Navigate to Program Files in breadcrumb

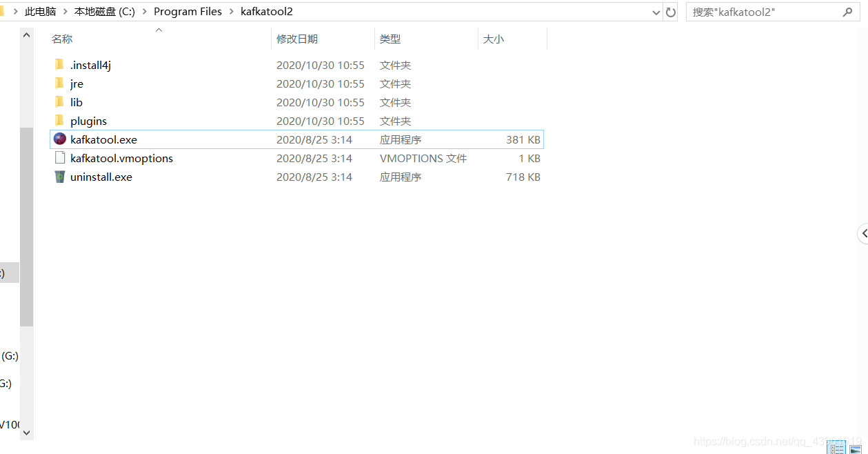coord(188,12)
